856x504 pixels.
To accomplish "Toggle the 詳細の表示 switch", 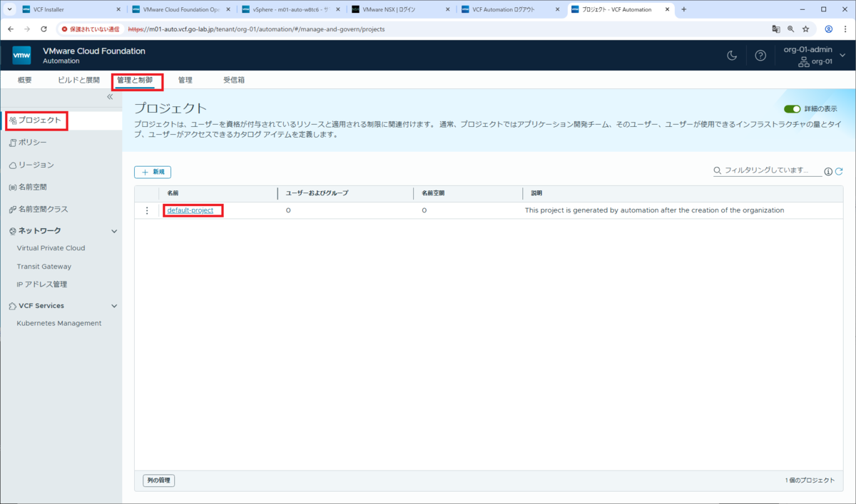I will click(793, 109).
